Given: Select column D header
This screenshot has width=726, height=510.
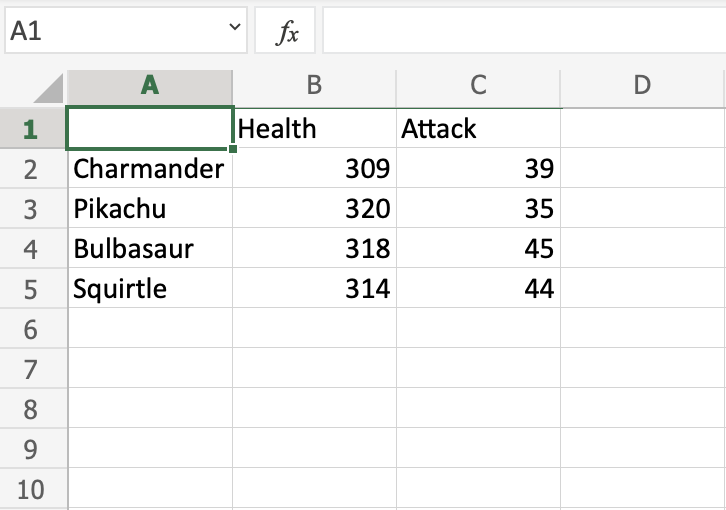Looking at the screenshot, I should [x=642, y=86].
